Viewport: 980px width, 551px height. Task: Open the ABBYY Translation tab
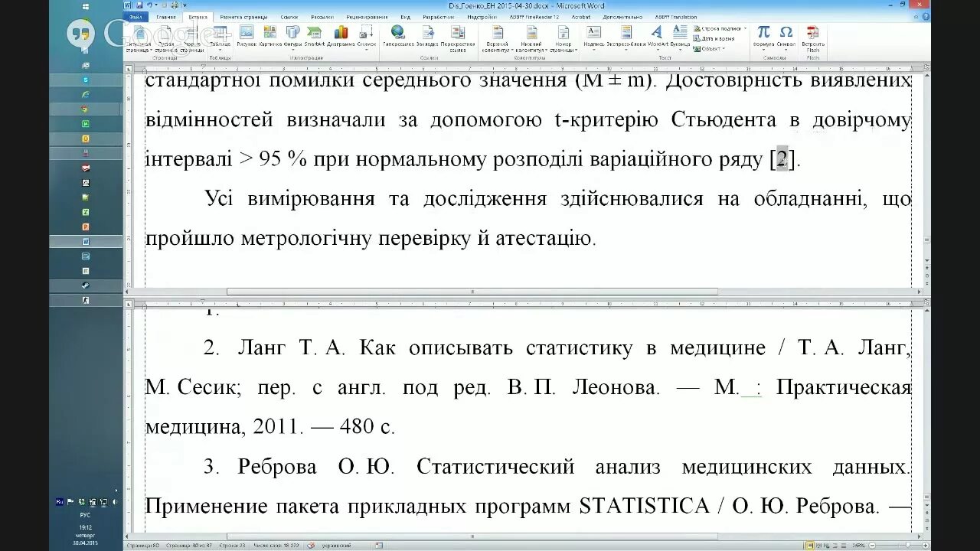[676, 16]
